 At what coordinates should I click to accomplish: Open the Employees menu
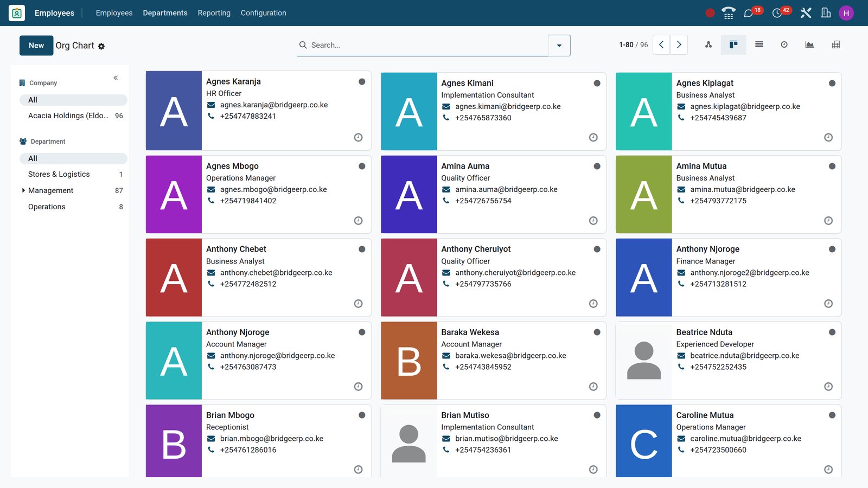[x=114, y=13]
